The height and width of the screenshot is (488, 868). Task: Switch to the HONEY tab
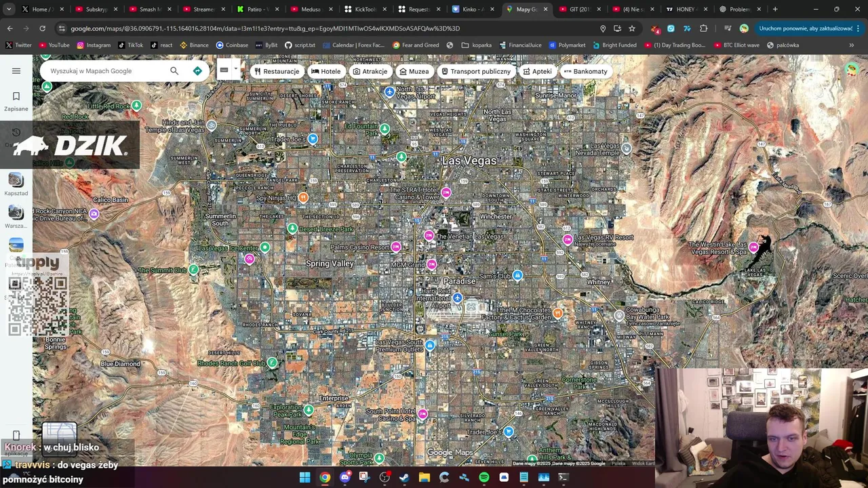(x=685, y=9)
